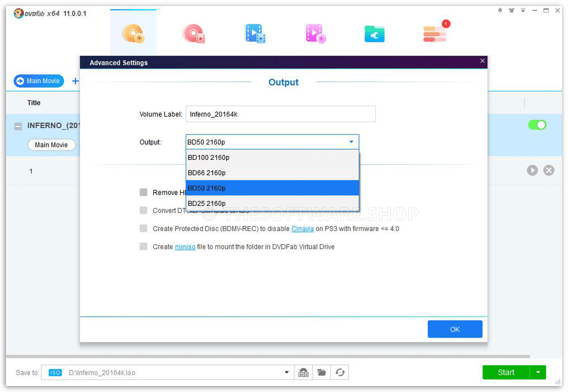Click the green Start button
This screenshot has width=568, height=392.
506,372
